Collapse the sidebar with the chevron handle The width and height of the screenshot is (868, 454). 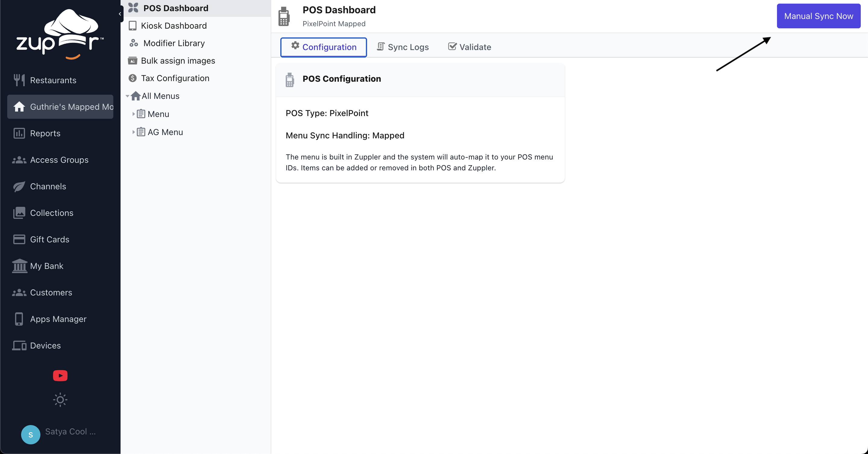click(120, 14)
